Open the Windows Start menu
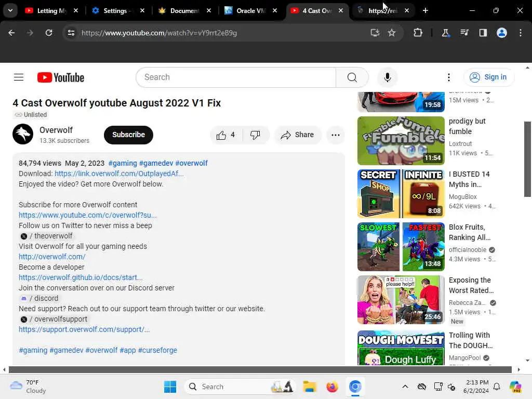 (x=170, y=387)
